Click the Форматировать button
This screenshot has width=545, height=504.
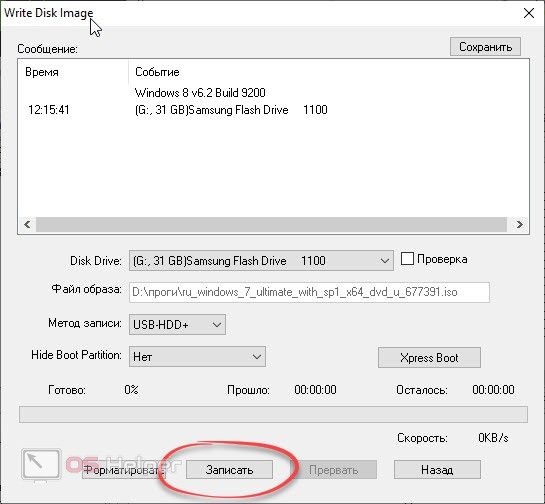[x=123, y=470]
